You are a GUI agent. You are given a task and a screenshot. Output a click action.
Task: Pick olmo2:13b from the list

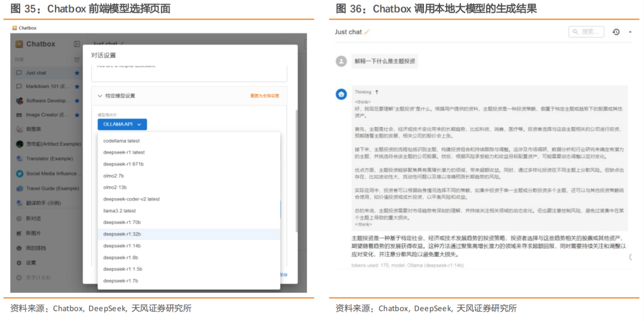point(189,187)
